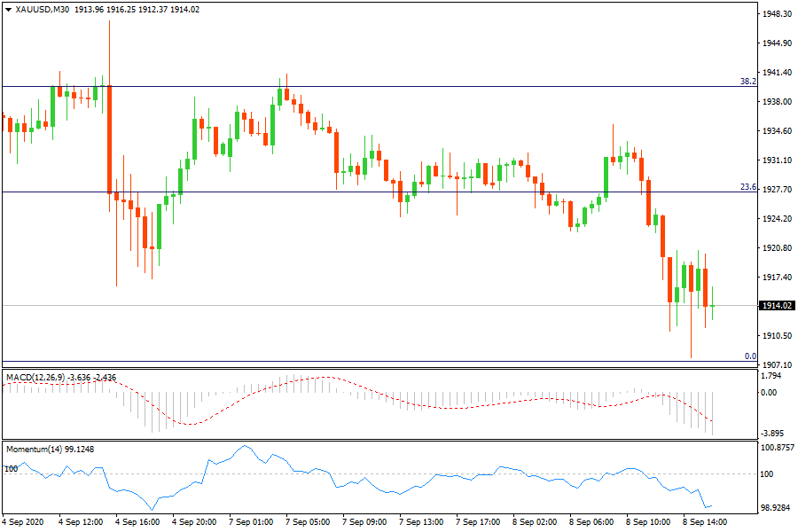Click 1907.10 on the price scale
The image size is (798, 532).
tap(778, 364)
